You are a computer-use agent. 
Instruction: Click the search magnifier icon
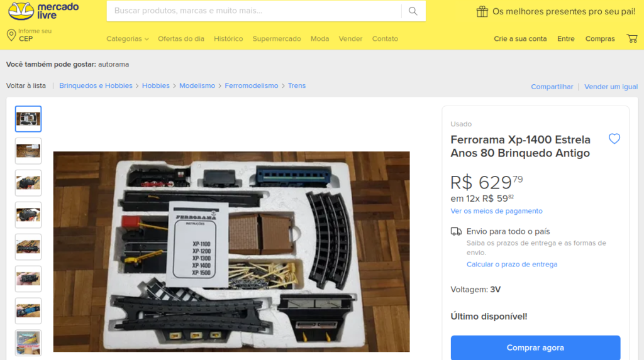(413, 11)
